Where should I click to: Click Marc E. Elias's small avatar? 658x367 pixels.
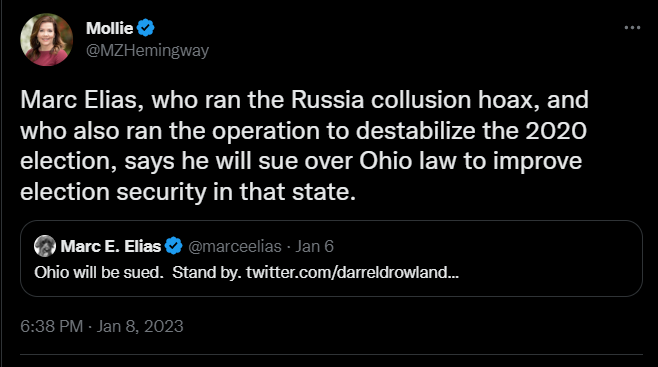click(x=45, y=246)
